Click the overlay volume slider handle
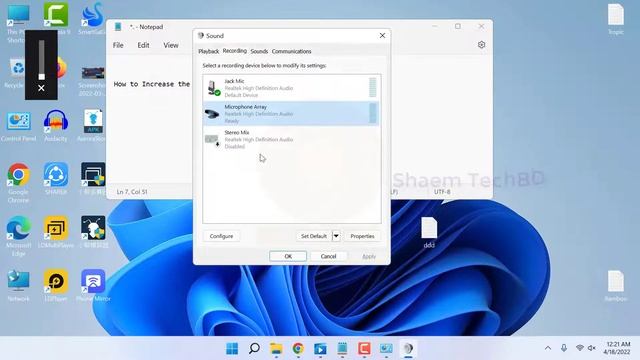This screenshot has height=360, width=640. click(x=41, y=76)
